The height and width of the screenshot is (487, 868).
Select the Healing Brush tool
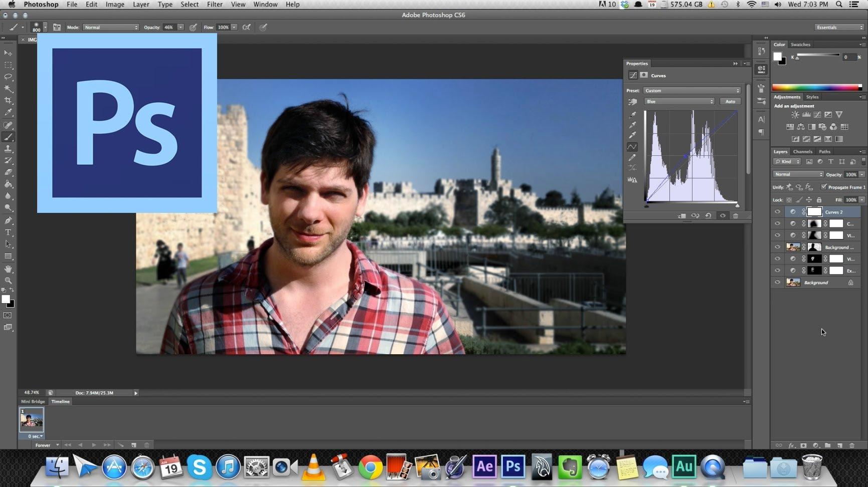click(x=8, y=125)
